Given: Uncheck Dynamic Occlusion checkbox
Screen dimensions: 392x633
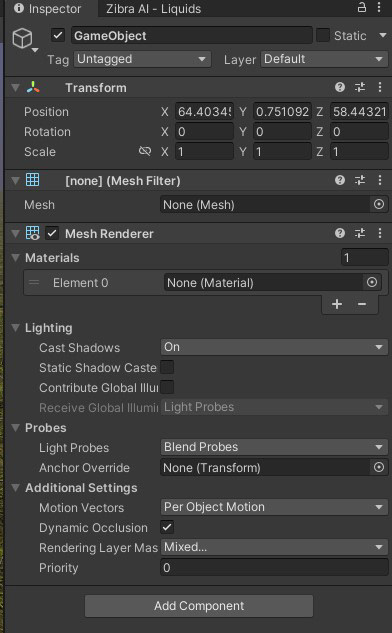Looking at the screenshot, I should click(167, 527).
